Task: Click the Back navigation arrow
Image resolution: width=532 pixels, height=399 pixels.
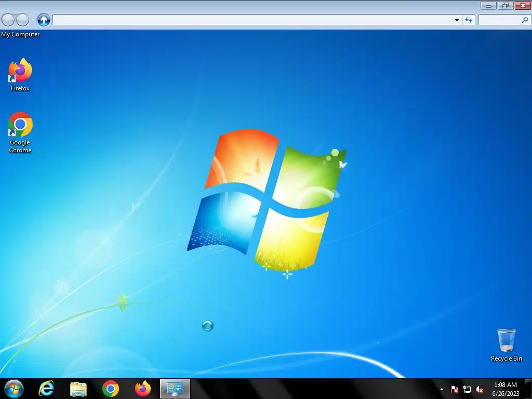Action: [x=8, y=20]
